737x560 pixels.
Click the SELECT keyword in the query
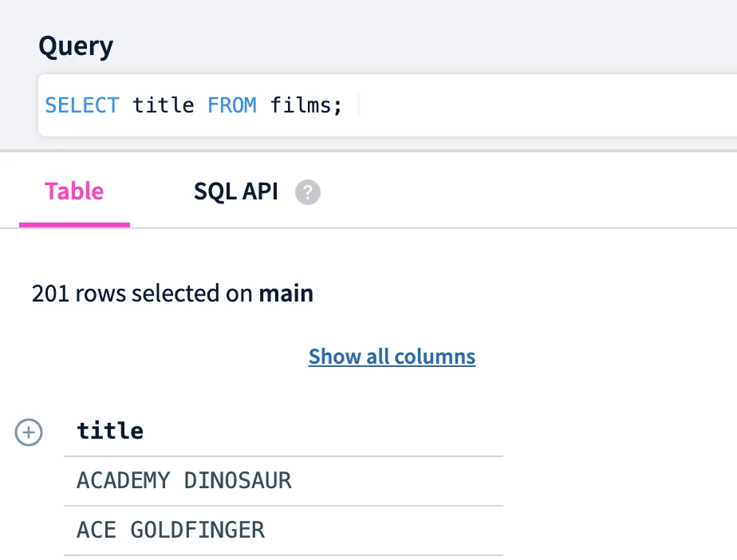[82, 105]
